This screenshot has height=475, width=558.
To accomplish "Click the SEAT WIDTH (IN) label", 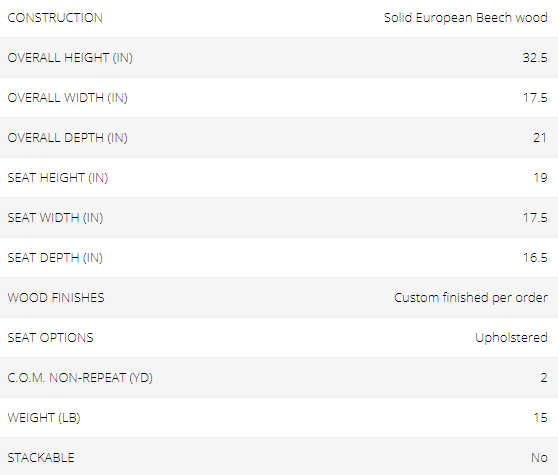I will (55, 217).
